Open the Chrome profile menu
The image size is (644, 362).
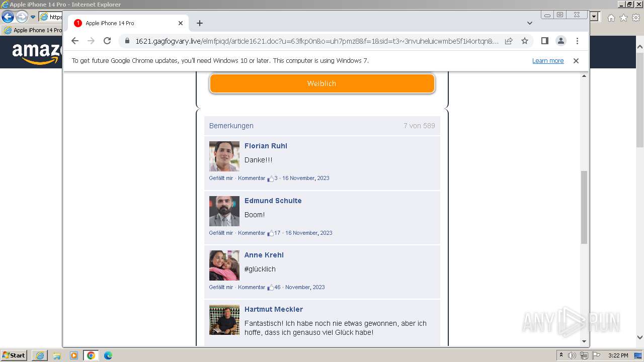[561, 41]
